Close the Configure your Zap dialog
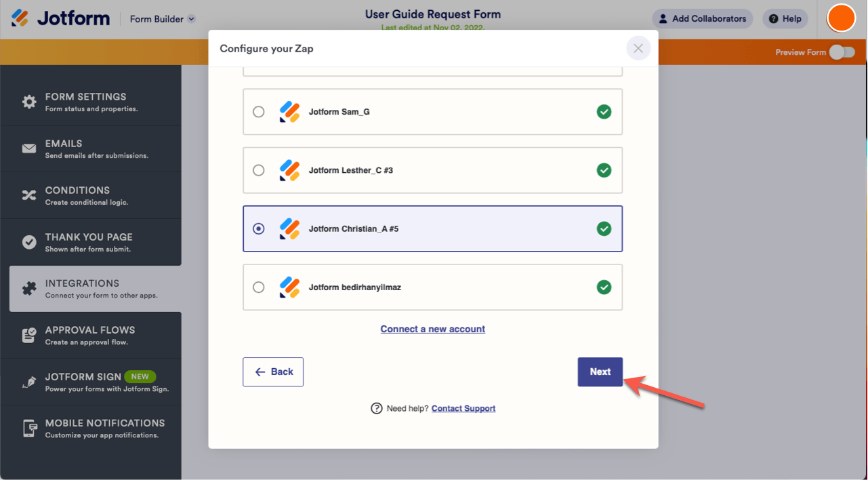Image resolution: width=868 pixels, height=480 pixels. point(638,48)
